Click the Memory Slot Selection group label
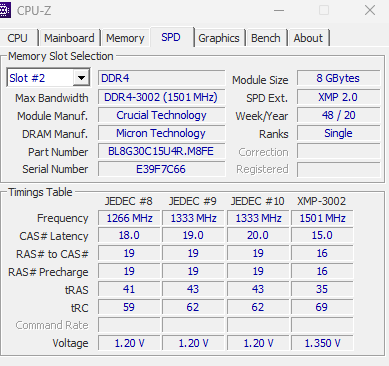 (x=61, y=56)
